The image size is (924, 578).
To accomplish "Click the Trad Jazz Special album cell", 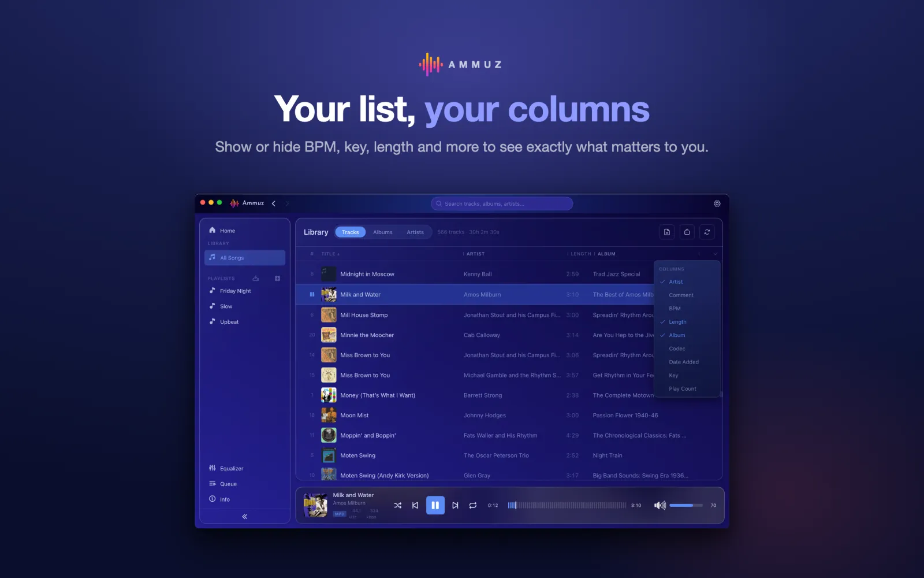I will 616,274.
